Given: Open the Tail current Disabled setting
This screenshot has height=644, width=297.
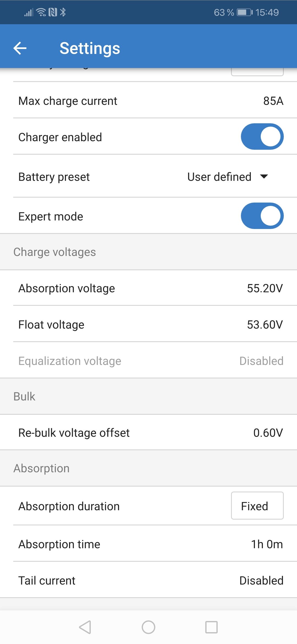Looking at the screenshot, I should click(261, 580).
